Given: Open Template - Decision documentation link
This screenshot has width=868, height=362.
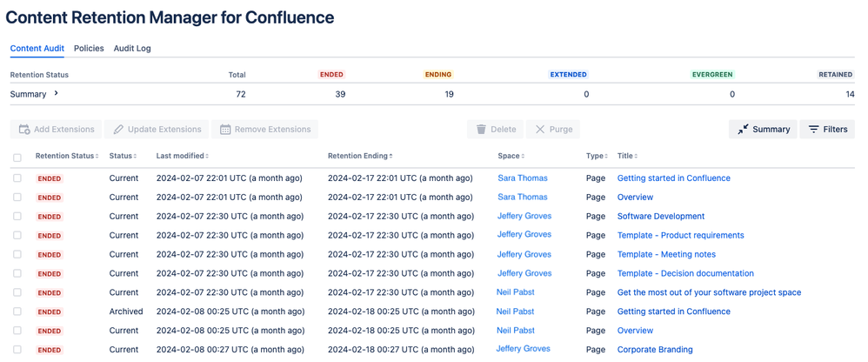Looking at the screenshot, I should point(685,273).
